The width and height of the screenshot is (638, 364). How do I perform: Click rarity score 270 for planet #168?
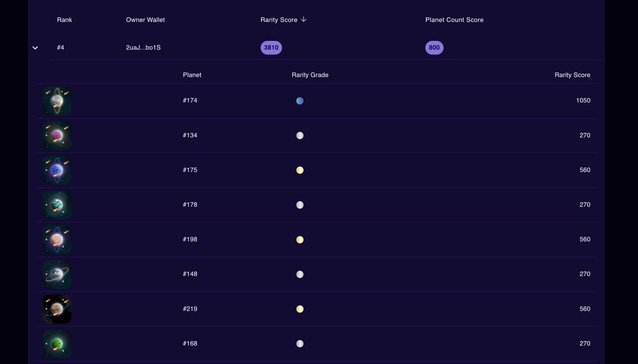[585, 343]
